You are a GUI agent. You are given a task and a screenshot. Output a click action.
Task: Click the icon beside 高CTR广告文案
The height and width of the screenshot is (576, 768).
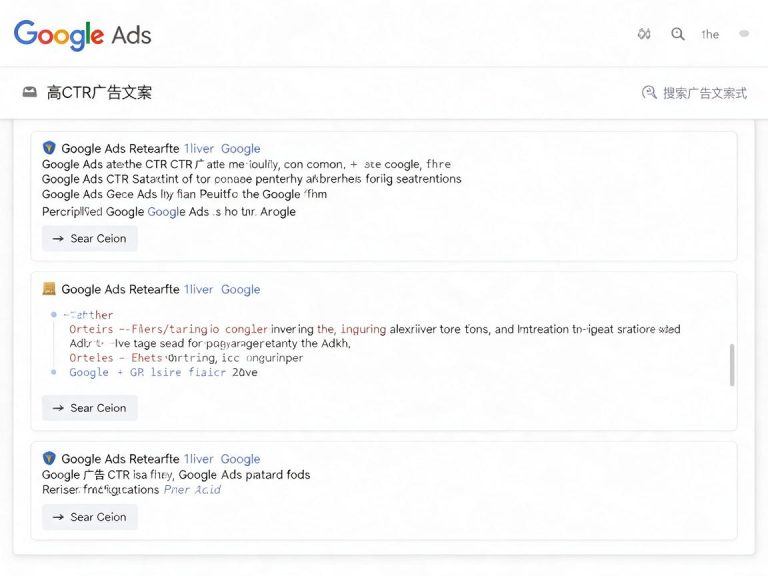pyautogui.click(x=30, y=92)
